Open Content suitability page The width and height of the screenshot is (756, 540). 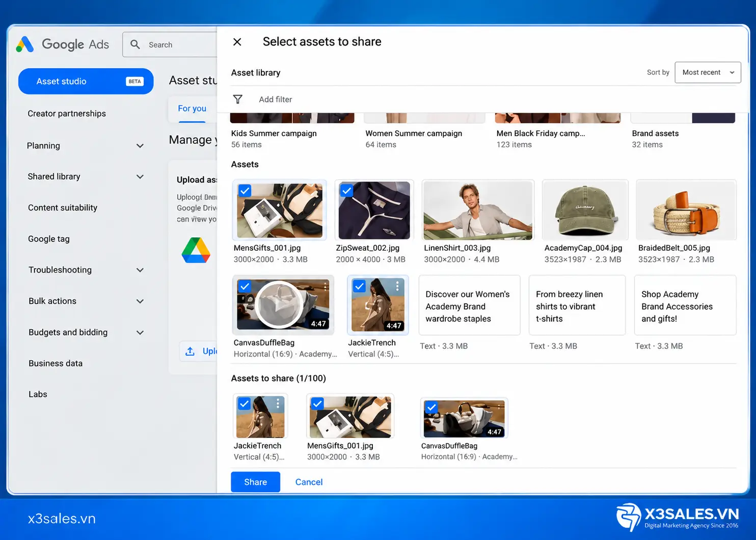[x=63, y=208]
